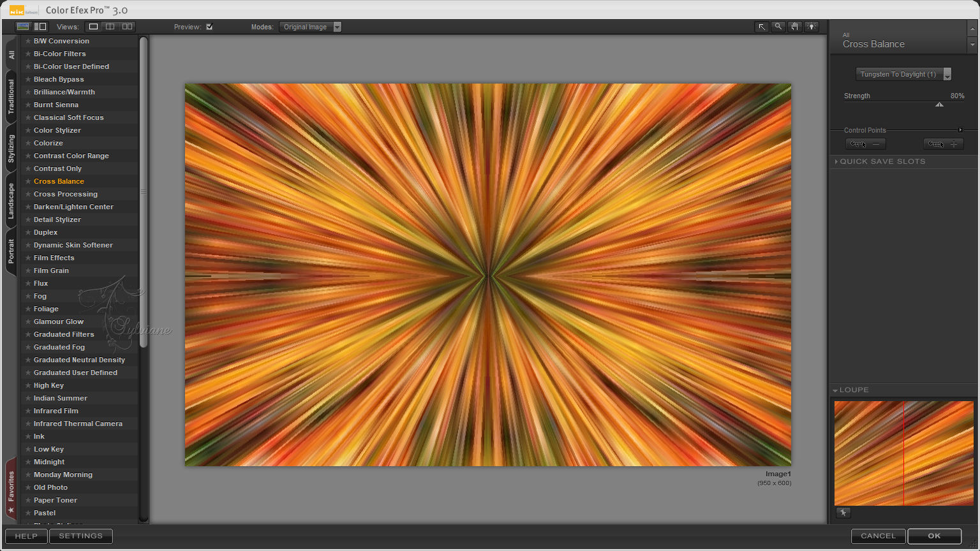Screen dimensions: 980x551
Task: Favorite star for Midnight filter
Action: [28, 462]
